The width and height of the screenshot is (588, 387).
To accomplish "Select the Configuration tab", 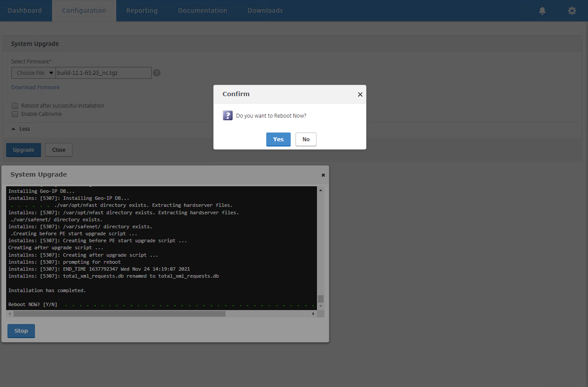I will coord(84,10).
